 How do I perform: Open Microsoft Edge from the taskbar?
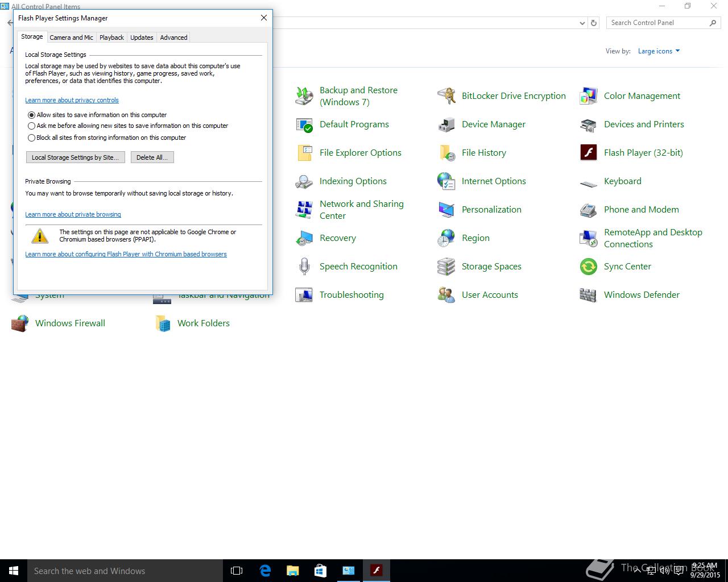pos(265,571)
